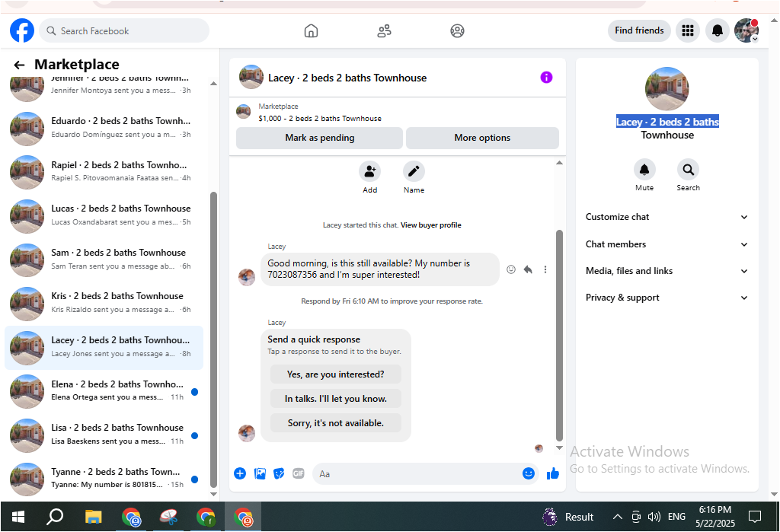This screenshot has width=780, height=532.
Task: Show hidden system tray icons chevron
Action: 617,517
